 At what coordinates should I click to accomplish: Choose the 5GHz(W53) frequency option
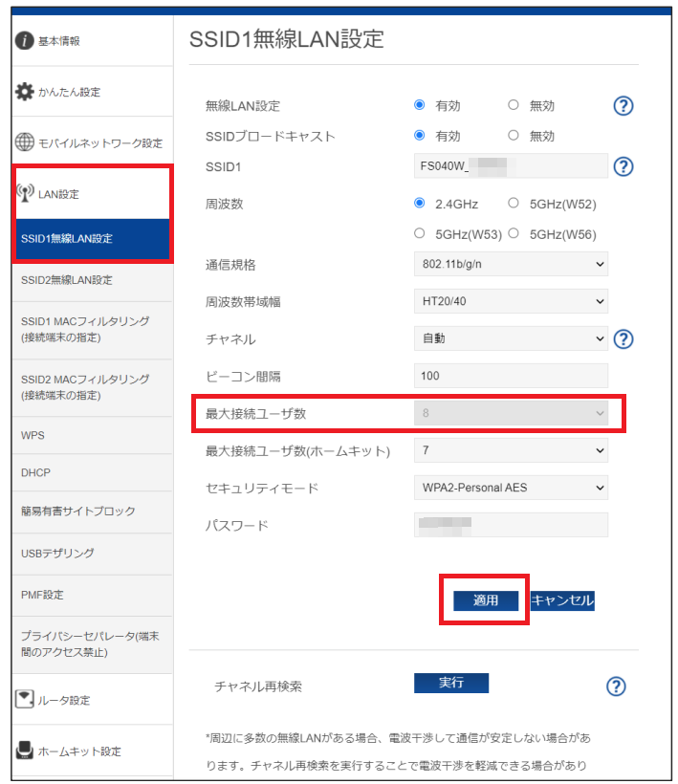point(420,233)
